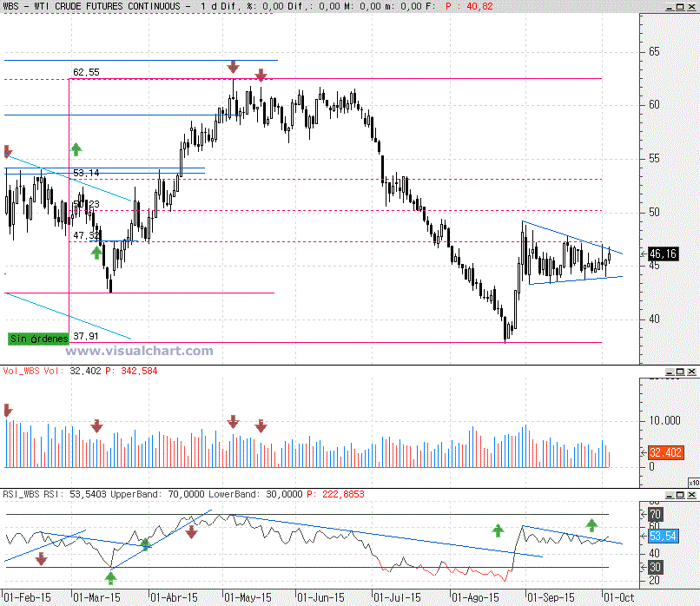Click the 46,16 current price tag
The height and width of the screenshot is (606, 700).
pyautogui.click(x=663, y=254)
